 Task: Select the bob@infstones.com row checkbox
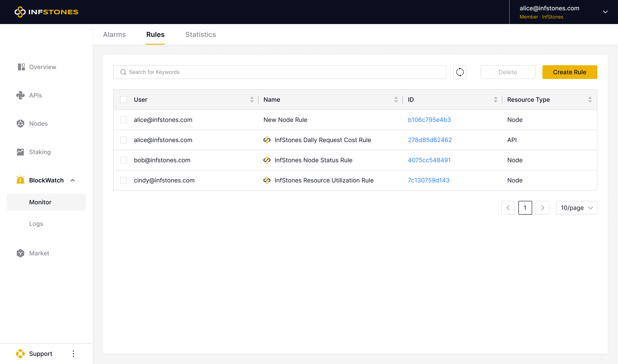point(124,160)
